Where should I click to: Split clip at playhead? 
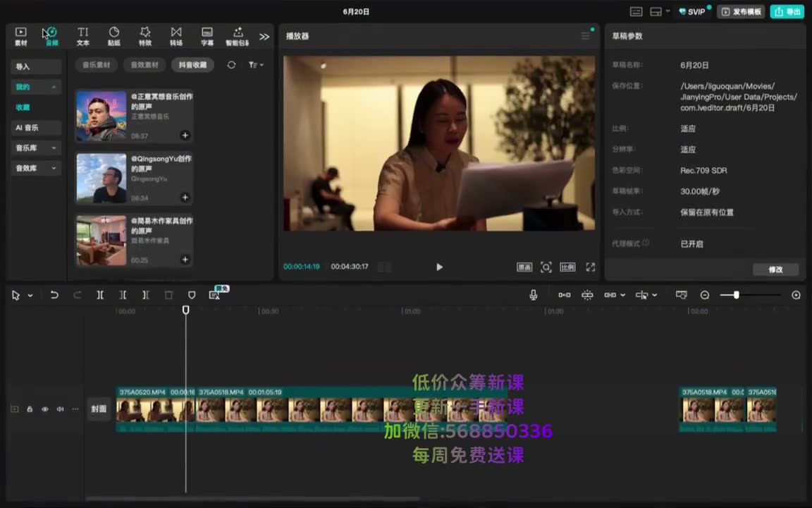coord(100,295)
